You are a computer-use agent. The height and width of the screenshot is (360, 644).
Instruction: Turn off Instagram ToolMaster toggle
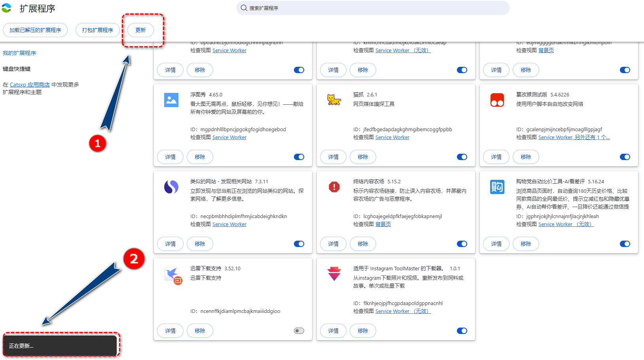click(462, 331)
